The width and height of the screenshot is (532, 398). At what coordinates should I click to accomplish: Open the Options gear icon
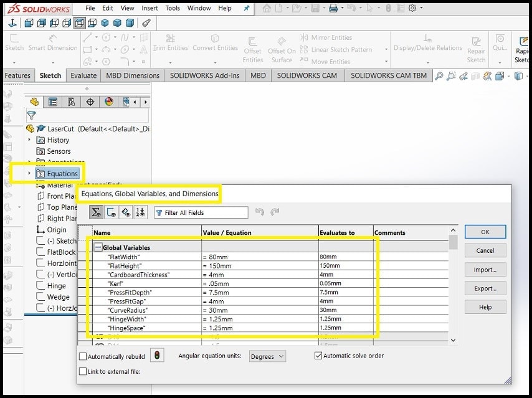(x=412, y=8)
